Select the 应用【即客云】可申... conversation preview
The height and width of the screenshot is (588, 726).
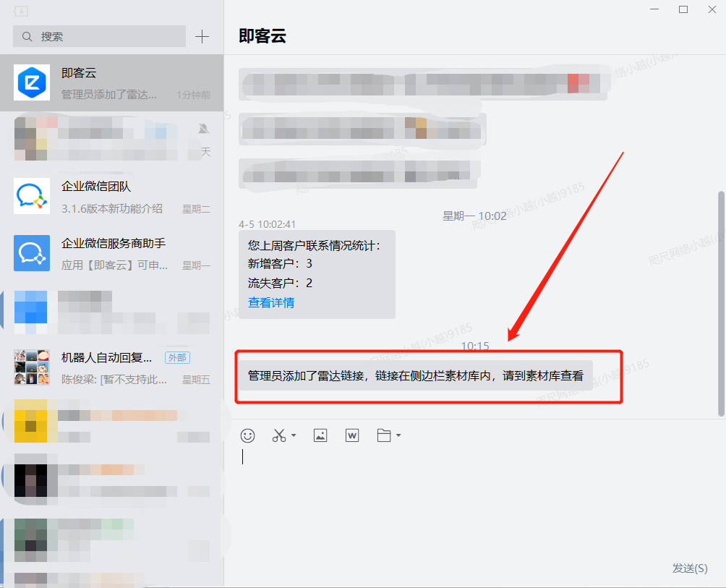114,265
